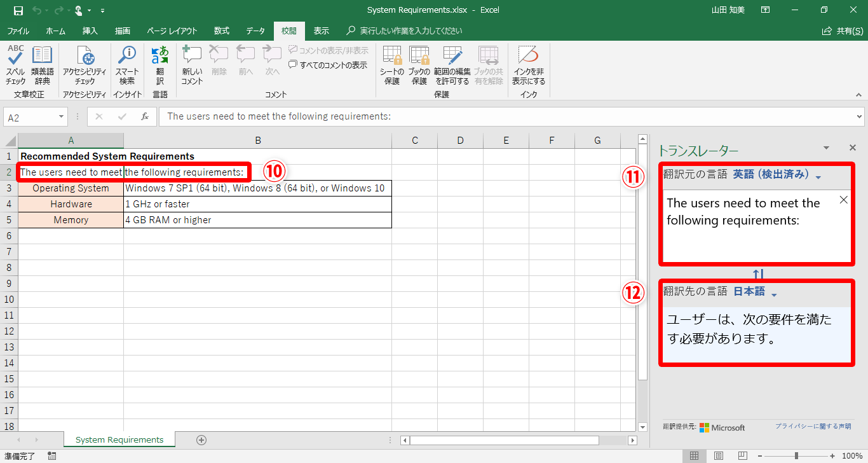This screenshot has height=463, width=868.
Task: Click the zoom slider handle
Action: coord(796,456)
